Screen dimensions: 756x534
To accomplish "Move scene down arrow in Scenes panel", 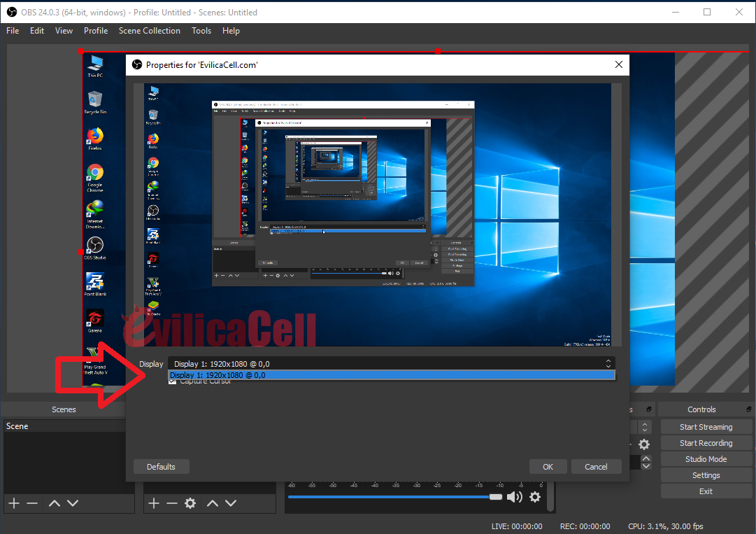I will 73,504.
